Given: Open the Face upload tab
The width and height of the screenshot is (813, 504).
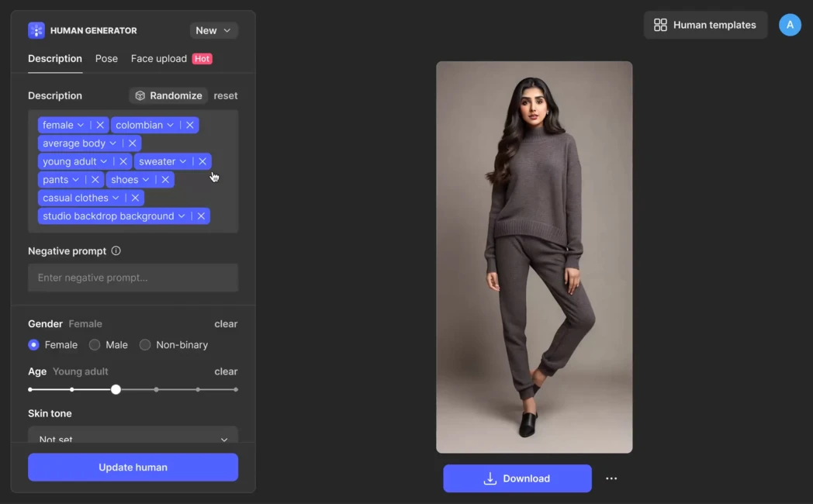Looking at the screenshot, I should tap(158, 58).
